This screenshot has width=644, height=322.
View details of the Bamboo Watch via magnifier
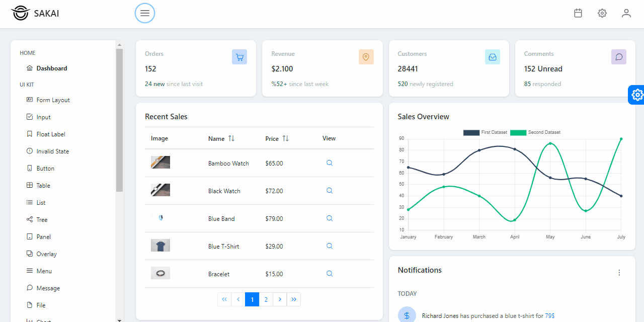click(330, 163)
